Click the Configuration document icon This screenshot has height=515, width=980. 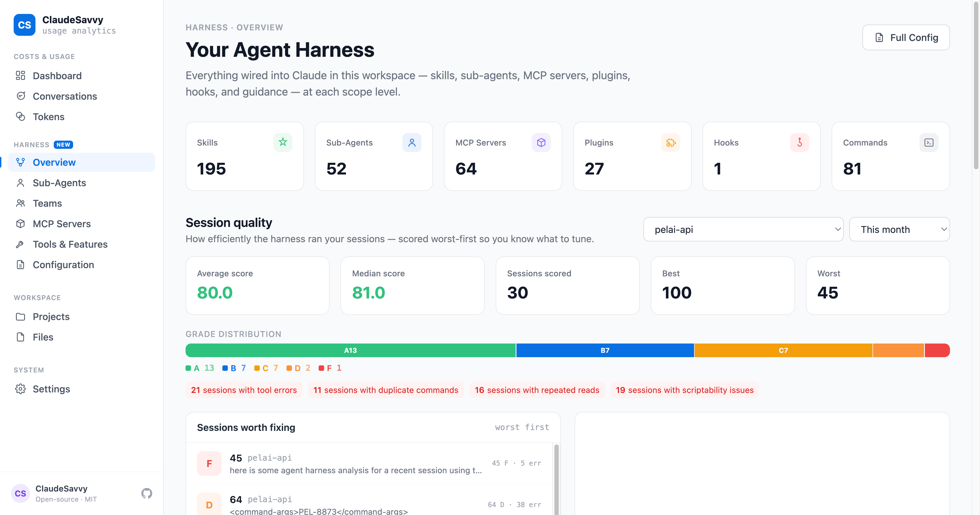pos(20,265)
